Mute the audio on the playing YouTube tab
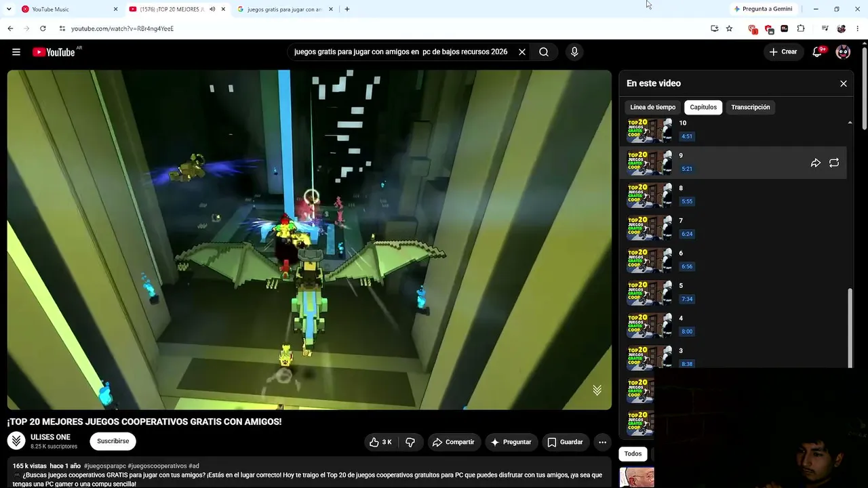 pyautogui.click(x=212, y=9)
